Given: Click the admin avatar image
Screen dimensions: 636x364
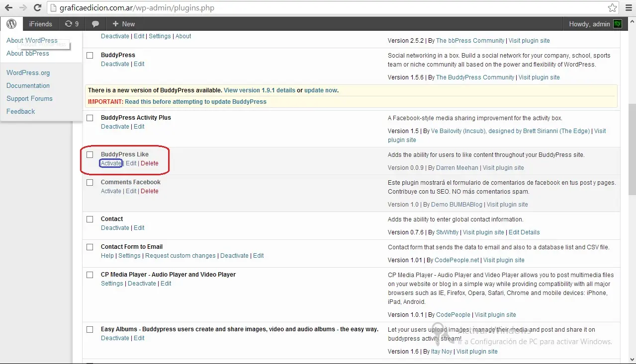Looking at the screenshot, I should point(617,24).
